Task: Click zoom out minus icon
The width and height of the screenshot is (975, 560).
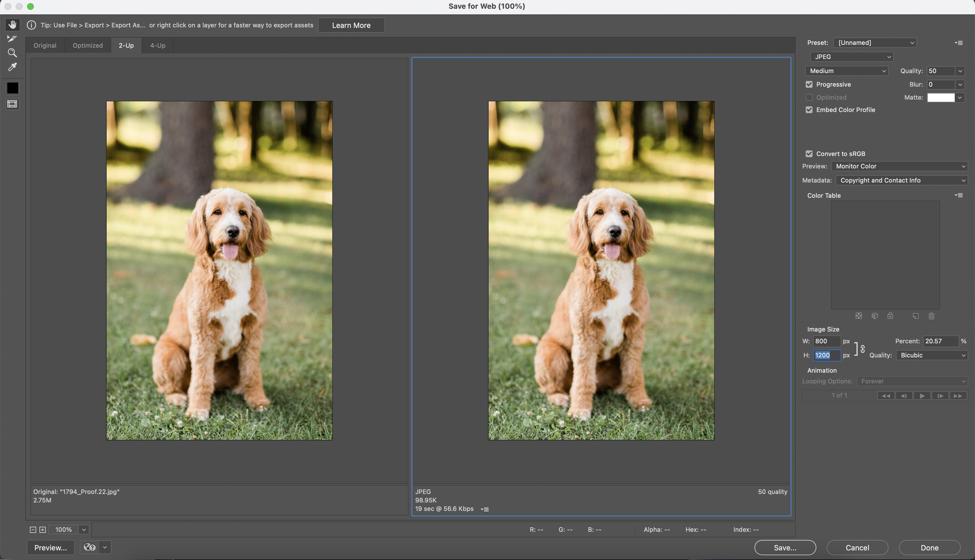Action: (x=33, y=530)
